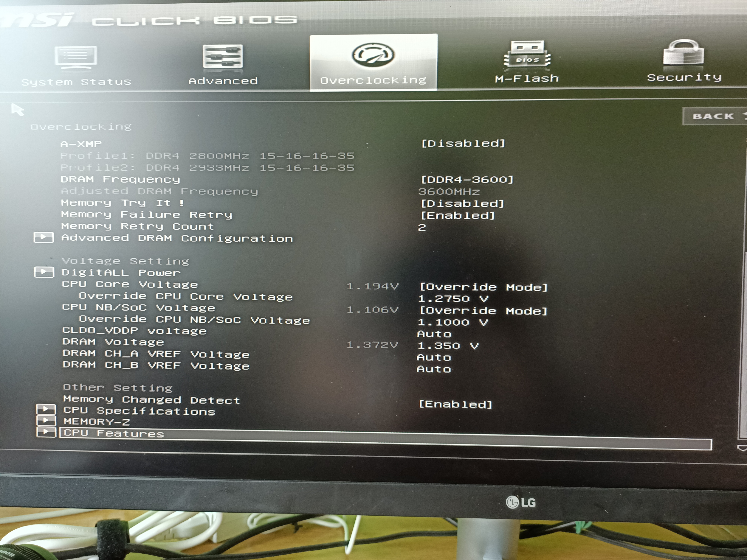Edit DRAM Voltage 1.350 V value
Image resolution: width=747 pixels, height=560 pixels.
448,346
